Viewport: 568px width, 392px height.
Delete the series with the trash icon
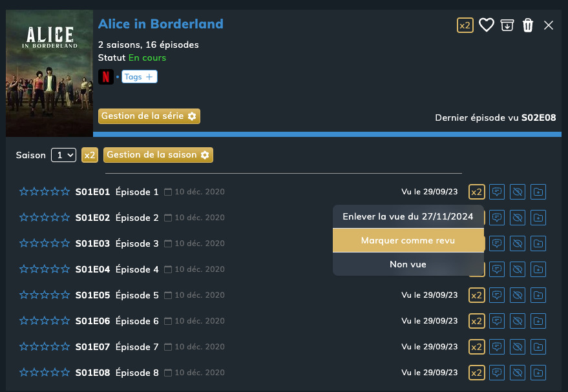[x=528, y=25]
